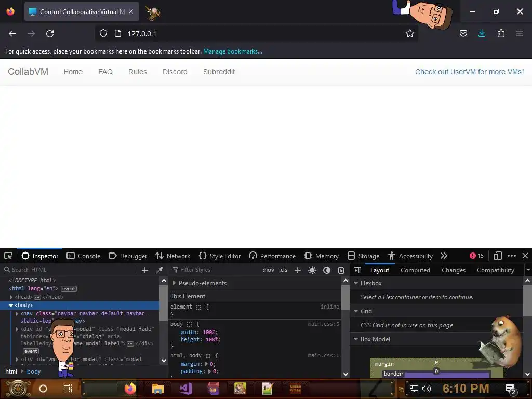The height and width of the screenshot is (399, 532).
Task: Select the Changes sidebar tab
Action: tap(453, 270)
